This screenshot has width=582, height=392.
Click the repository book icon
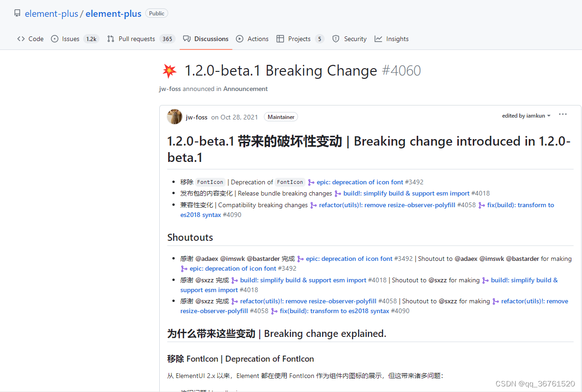tap(17, 13)
